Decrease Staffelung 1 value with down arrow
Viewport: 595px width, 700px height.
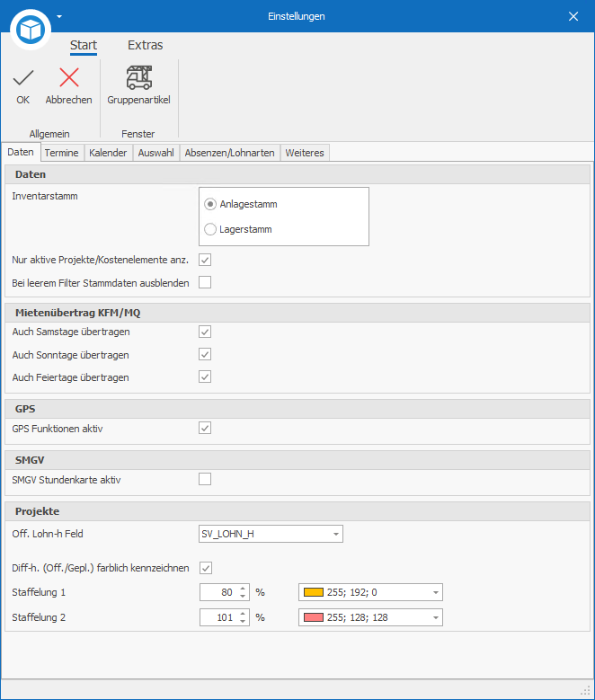click(x=243, y=597)
